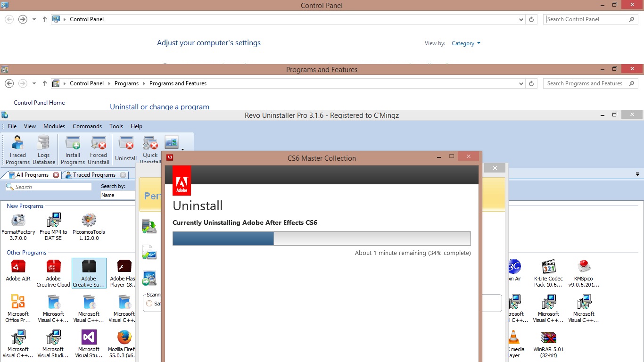
Task: Open the Tools menu
Action: click(x=116, y=126)
